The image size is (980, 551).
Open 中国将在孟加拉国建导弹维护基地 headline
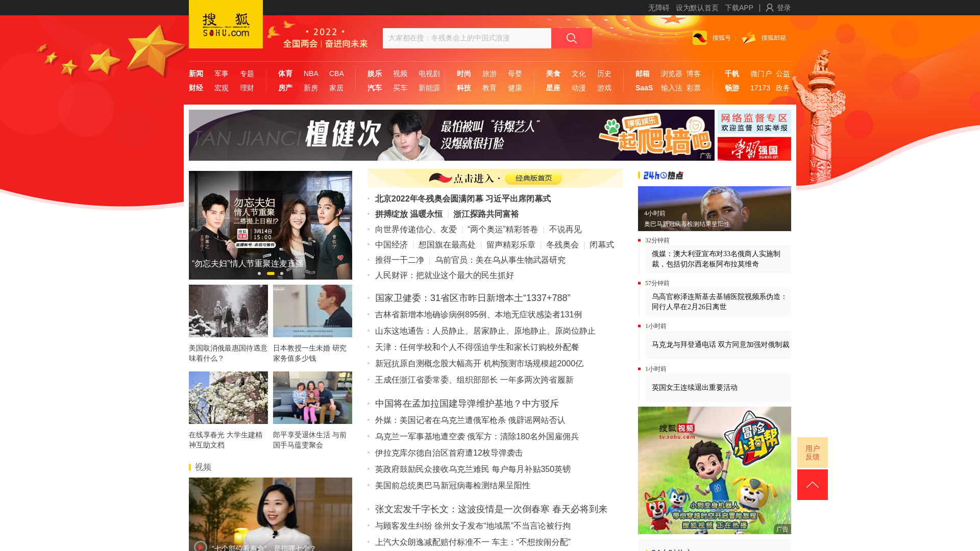point(467,404)
